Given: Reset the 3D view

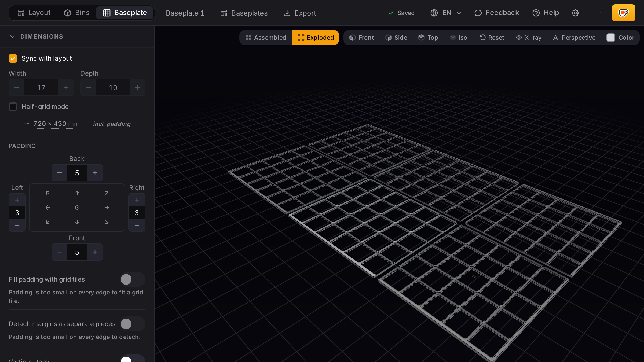Looking at the screenshot, I should click(492, 38).
